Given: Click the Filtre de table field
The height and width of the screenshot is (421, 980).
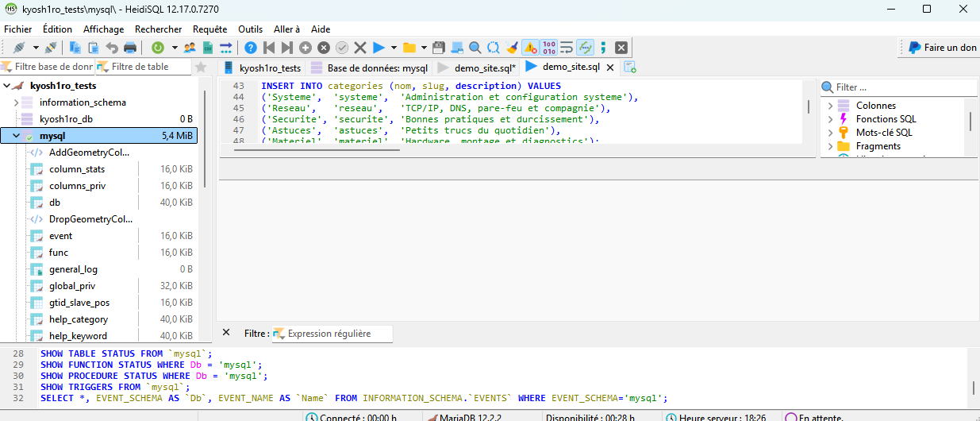Looking at the screenshot, I should point(144,67).
